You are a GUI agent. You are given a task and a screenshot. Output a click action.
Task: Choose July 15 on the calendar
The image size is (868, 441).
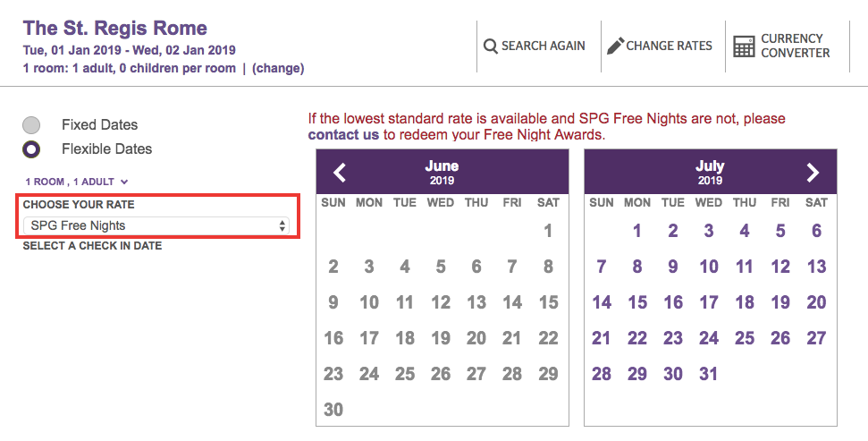point(637,302)
